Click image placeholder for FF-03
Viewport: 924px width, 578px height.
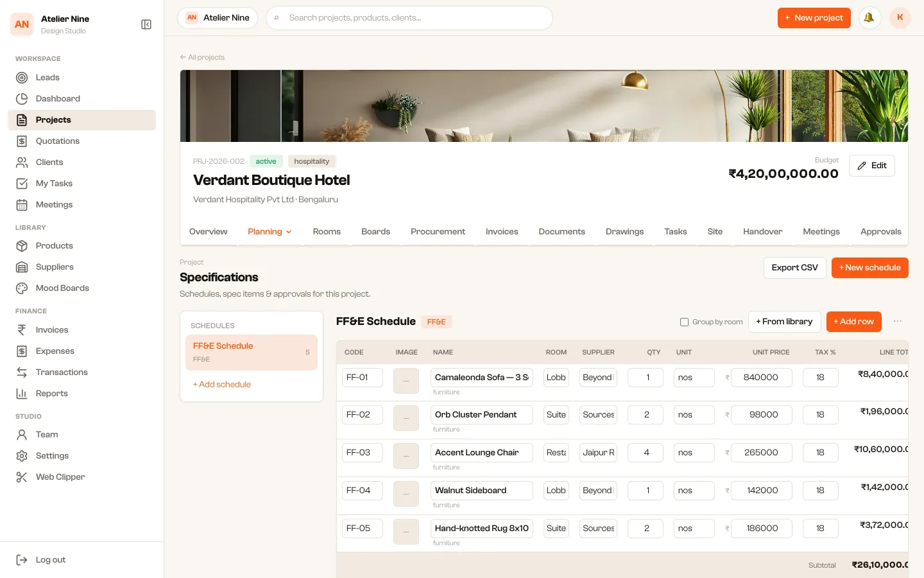coord(406,456)
